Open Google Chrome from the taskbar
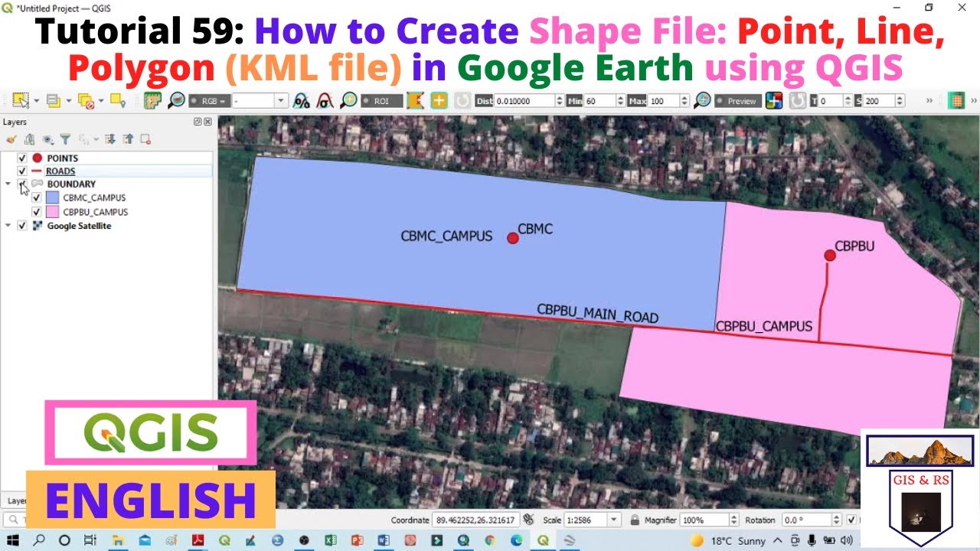 (x=489, y=540)
